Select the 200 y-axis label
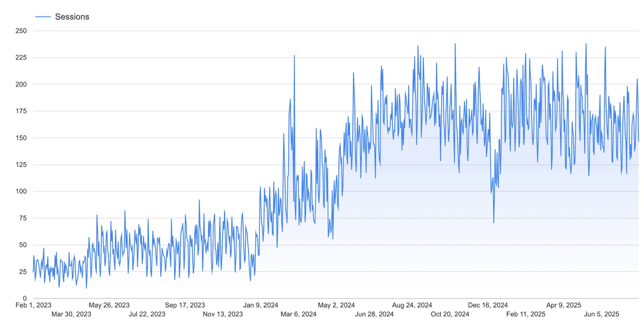 (21, 84)
